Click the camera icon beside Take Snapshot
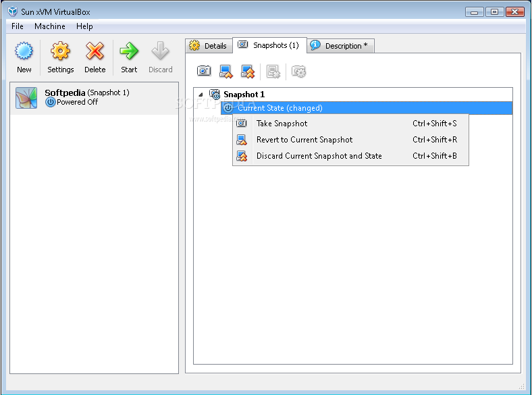The height and width of the screenshot is (395, 532). click(242, 123)
